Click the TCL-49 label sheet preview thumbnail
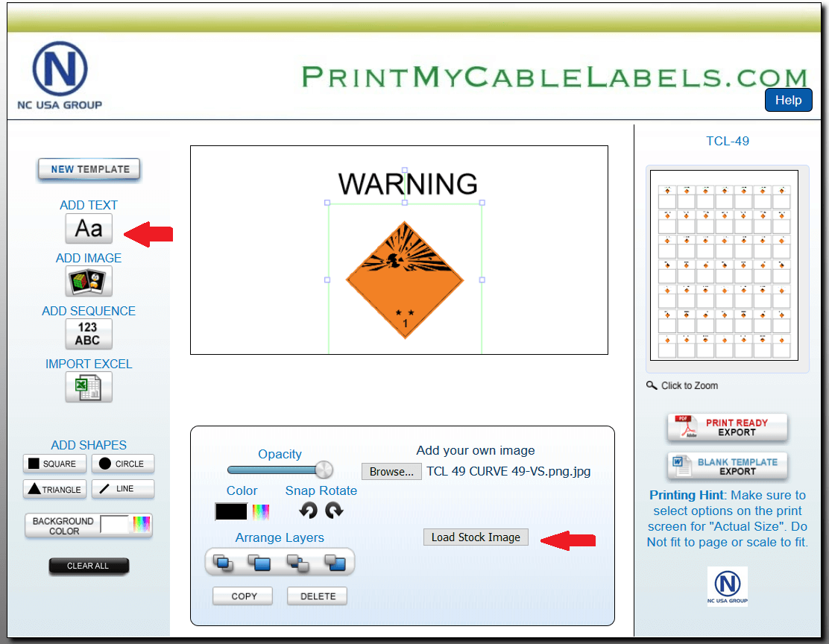 pyautogui.click(x=724, y=265)
